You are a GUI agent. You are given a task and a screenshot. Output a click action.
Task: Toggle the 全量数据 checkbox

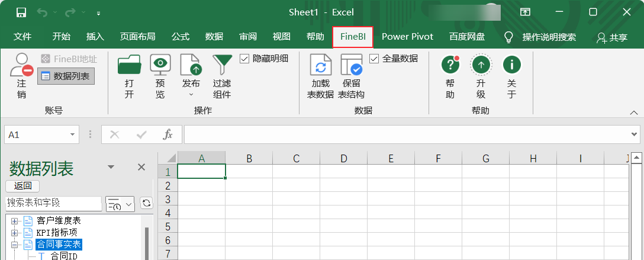point(374,59)
